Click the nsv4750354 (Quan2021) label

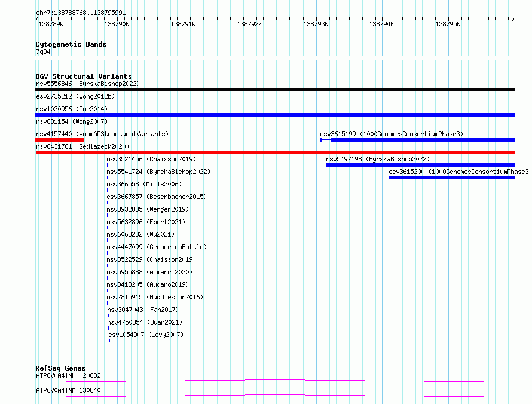click(x=145, y=322)
